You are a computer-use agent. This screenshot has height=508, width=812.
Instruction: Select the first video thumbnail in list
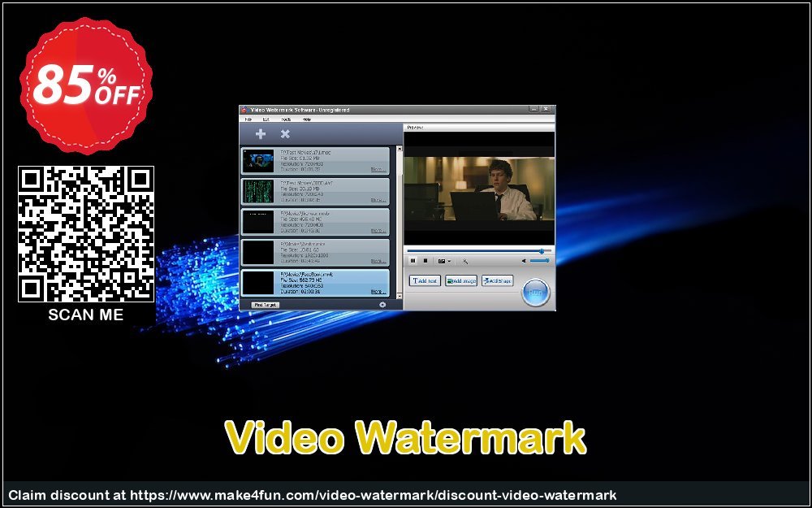pos(258,161)
